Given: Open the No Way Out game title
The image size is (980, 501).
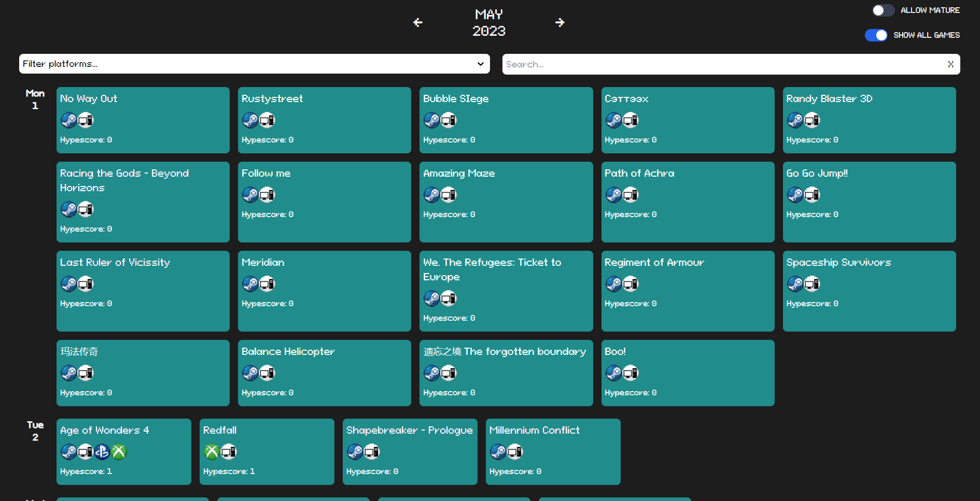Looking at the screenshot, I should tap(89, 98).
